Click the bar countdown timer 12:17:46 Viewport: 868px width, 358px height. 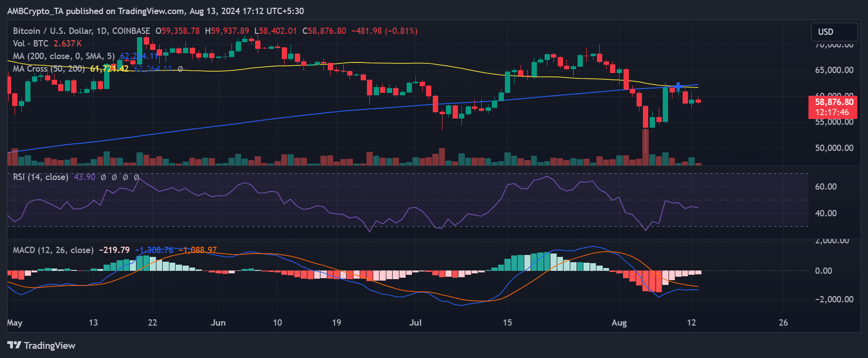[832, 112]
